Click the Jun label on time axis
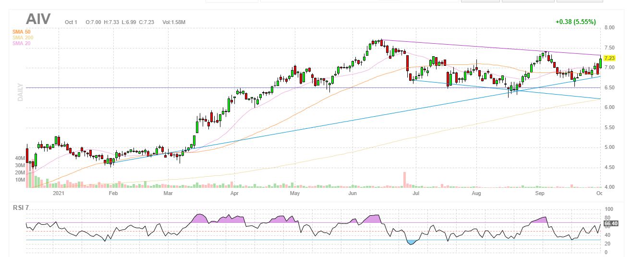This screenshot has width=644, height=257. point(352,194)
